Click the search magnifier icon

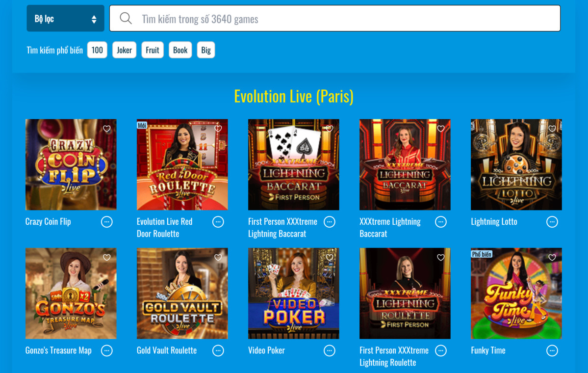(126, 18)
